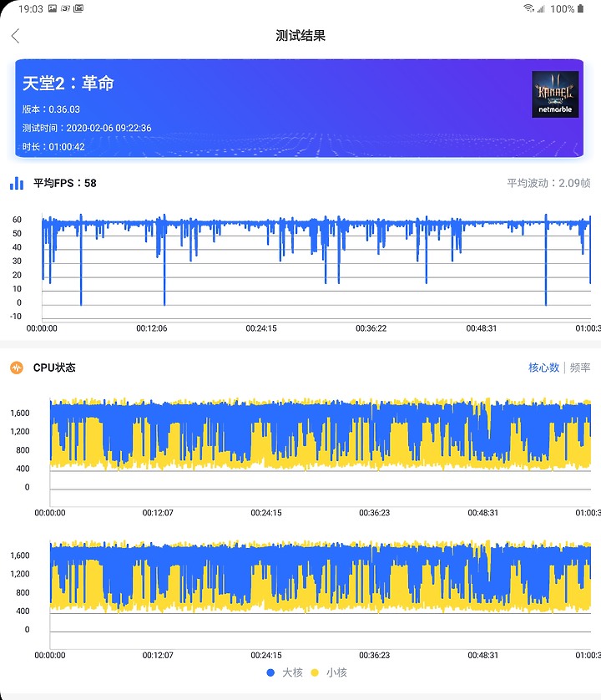
Task: Click the CPU状态 section heading
Action: [54, 368]
